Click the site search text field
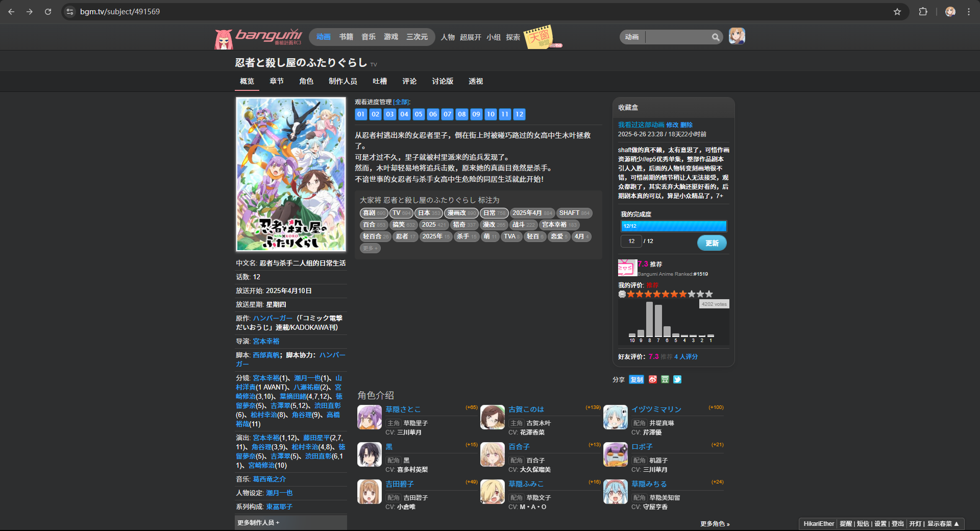Viewport: 980px width, 531px height. (x=679, y=37)
